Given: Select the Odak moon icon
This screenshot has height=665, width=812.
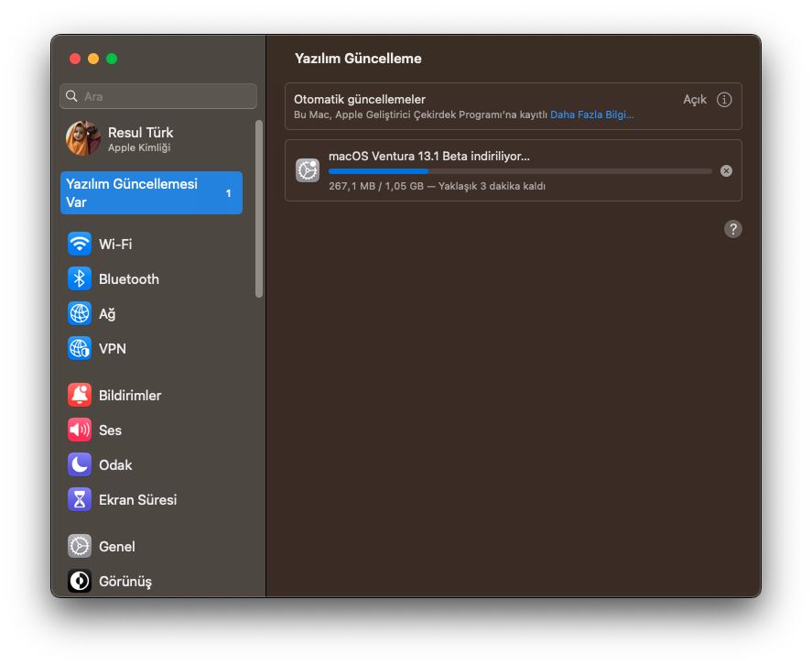Looking at the screenshot, I should coord(80,464).
